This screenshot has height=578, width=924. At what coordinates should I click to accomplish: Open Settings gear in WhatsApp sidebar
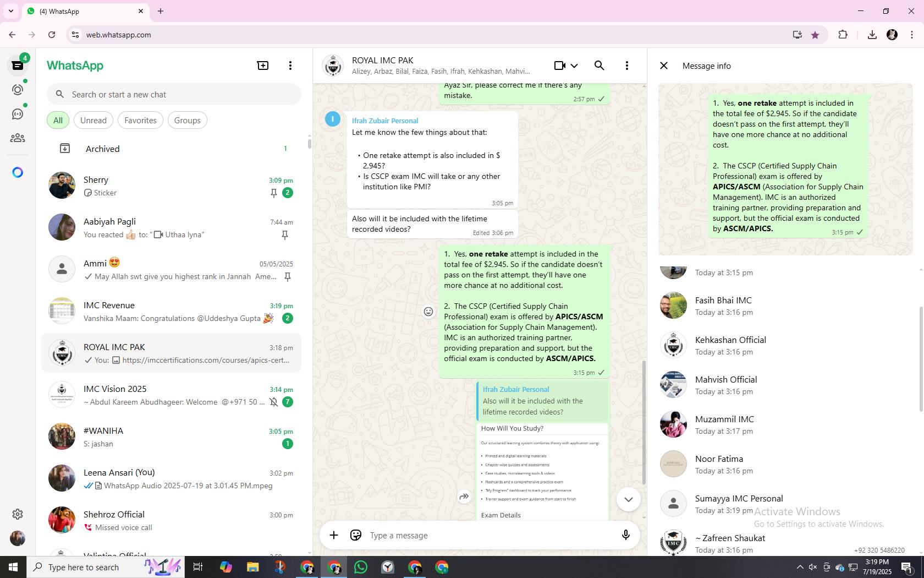click(18, 514)
